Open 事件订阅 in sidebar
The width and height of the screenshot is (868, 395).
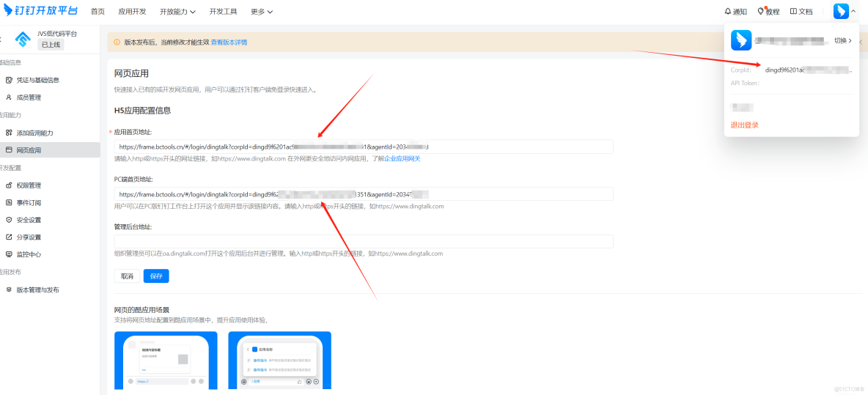[29, 202]
